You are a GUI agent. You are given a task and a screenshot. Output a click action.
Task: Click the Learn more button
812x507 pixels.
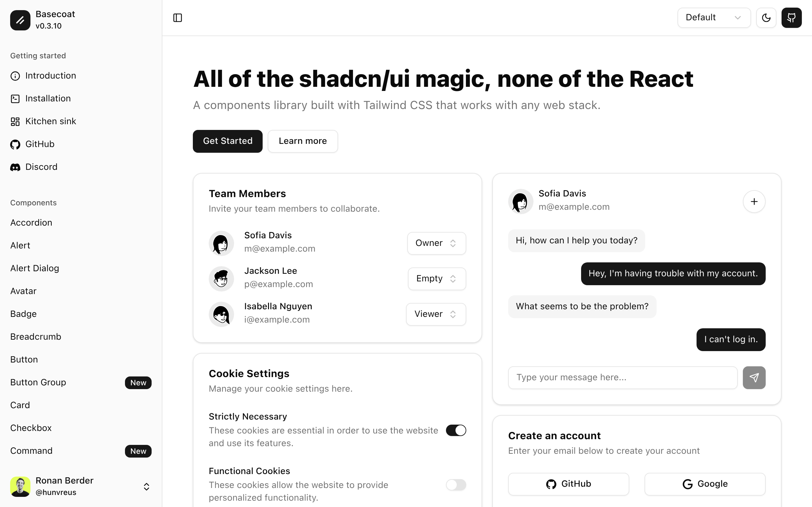click(302, 141)
